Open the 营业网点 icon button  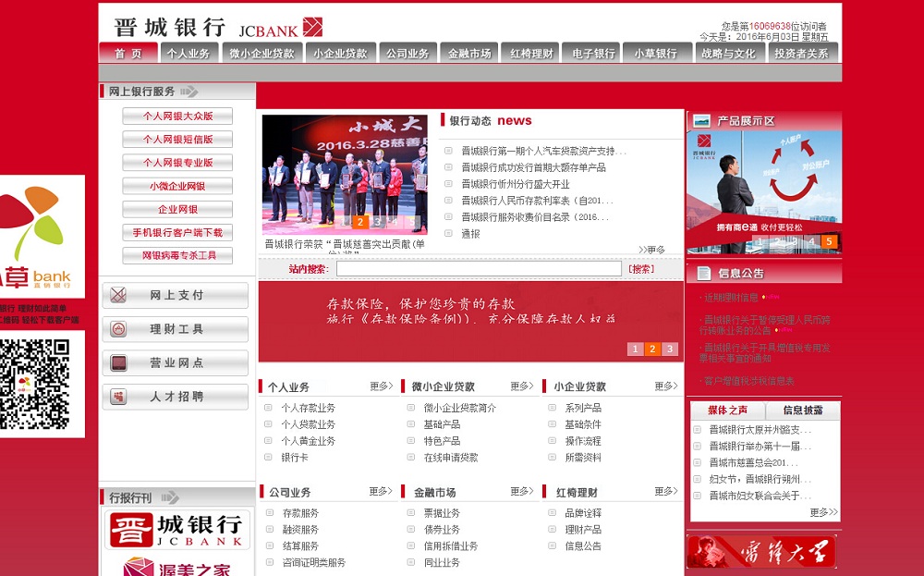(x=175, y=362)
